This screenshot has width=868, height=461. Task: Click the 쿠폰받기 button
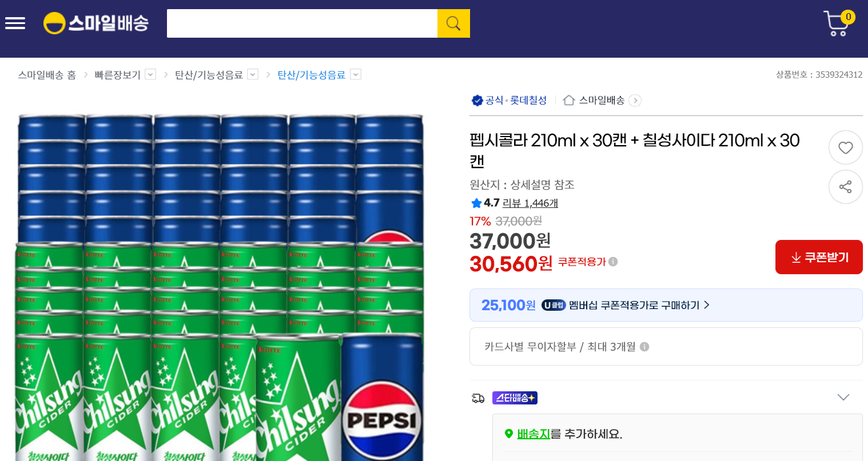818,257
